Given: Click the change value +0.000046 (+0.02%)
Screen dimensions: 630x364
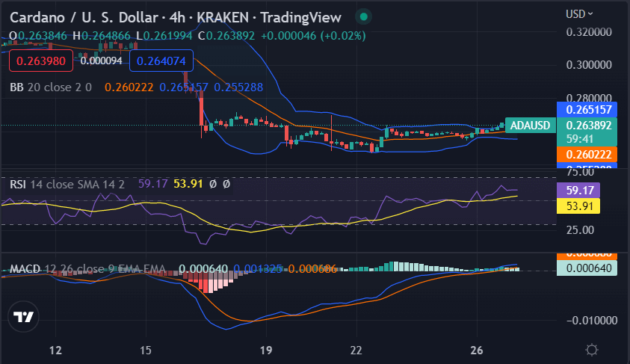Looking at the screenshot, I should [313, 36].
